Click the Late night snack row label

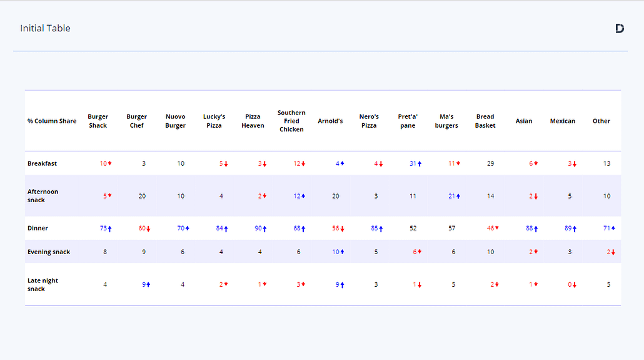tap(43, 285)
